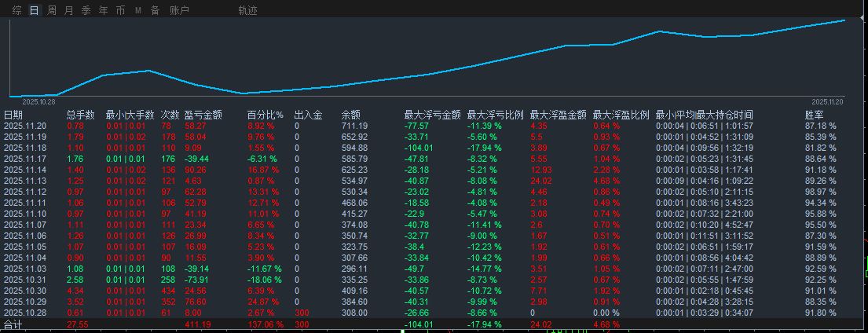This screenshot has height=333, width=868.
Task: Click the balance value 335.25
Action: coord(354,280)
